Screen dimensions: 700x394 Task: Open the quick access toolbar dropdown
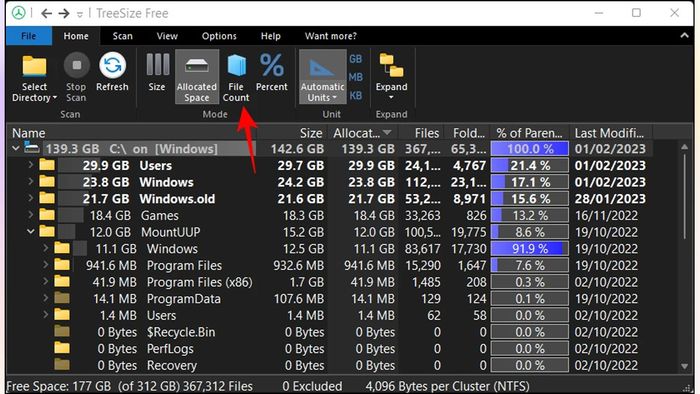tap(79, 14)
